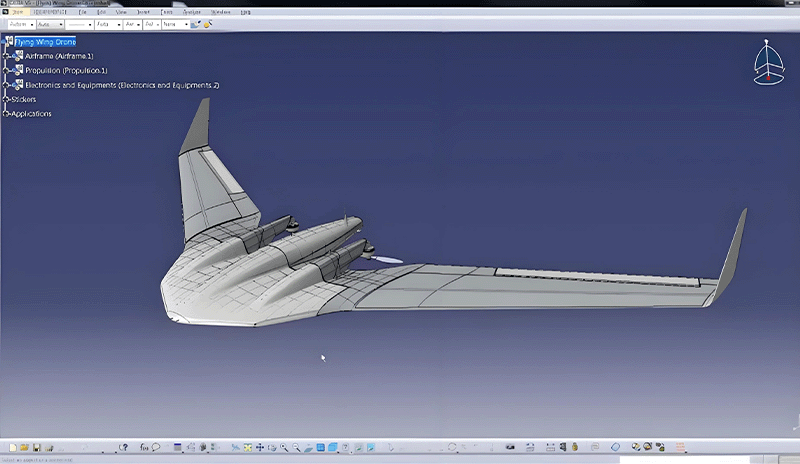Open the Help menu
800x464 pixels.
(245, 12)
